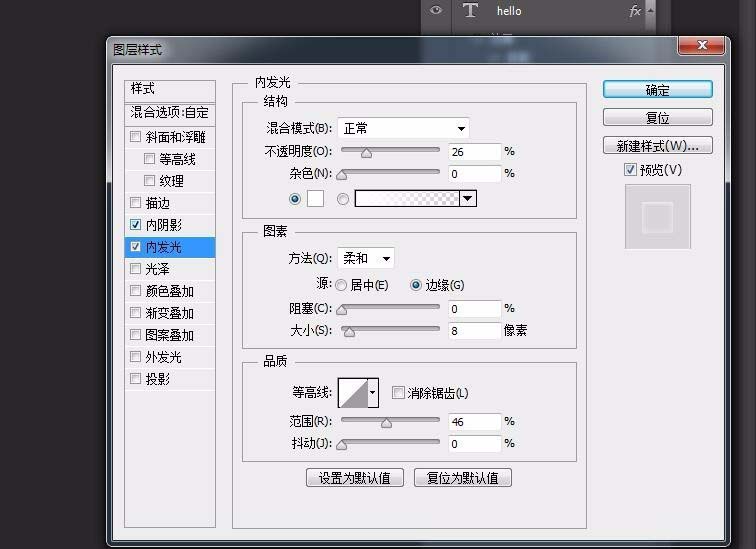This screenshot has width=756, height=549.
Task: Select the solid color radio button
Action: pyautogui.click(x=295, y=199)
